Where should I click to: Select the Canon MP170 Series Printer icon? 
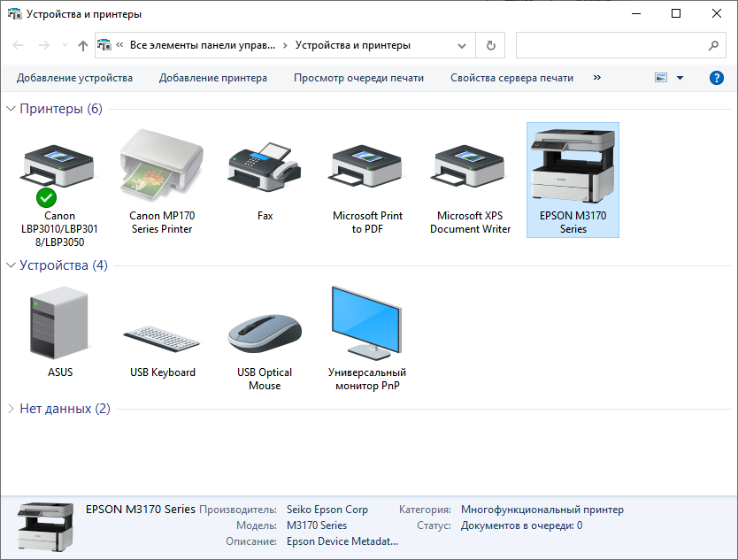[161, 165]
